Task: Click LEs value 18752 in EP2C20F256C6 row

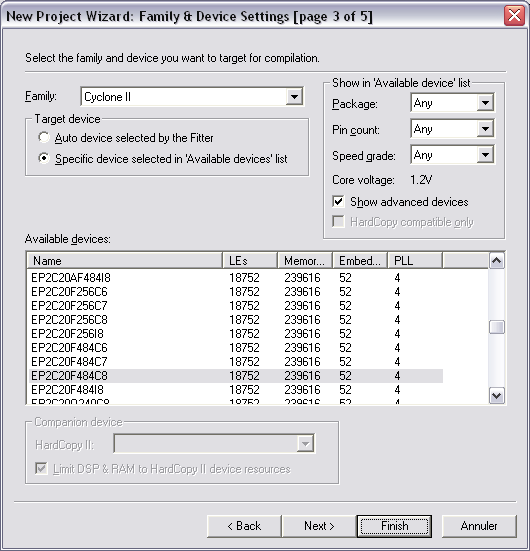Action: (x=244, y=292)
